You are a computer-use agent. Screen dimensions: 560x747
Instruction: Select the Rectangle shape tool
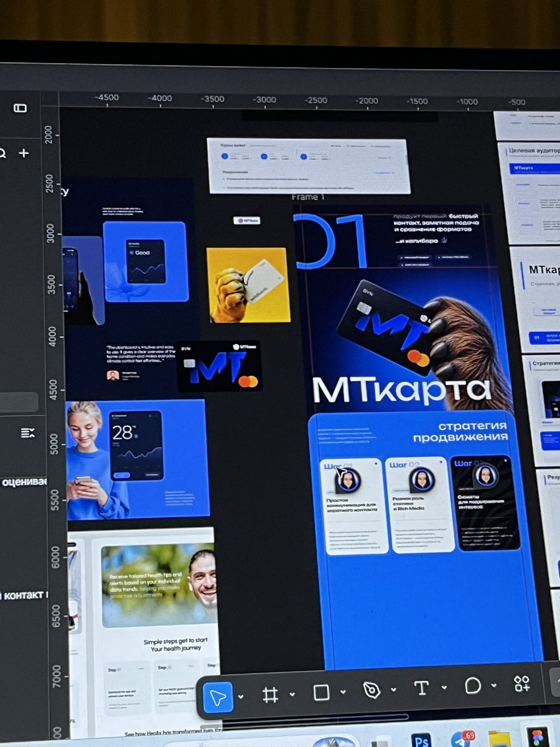coord(321,692)
